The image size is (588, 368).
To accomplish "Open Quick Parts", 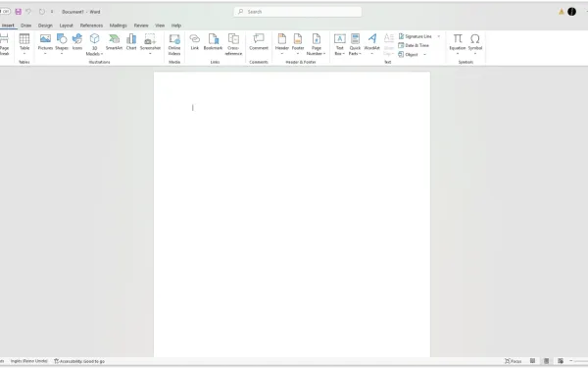I will [x=355, y=44].
